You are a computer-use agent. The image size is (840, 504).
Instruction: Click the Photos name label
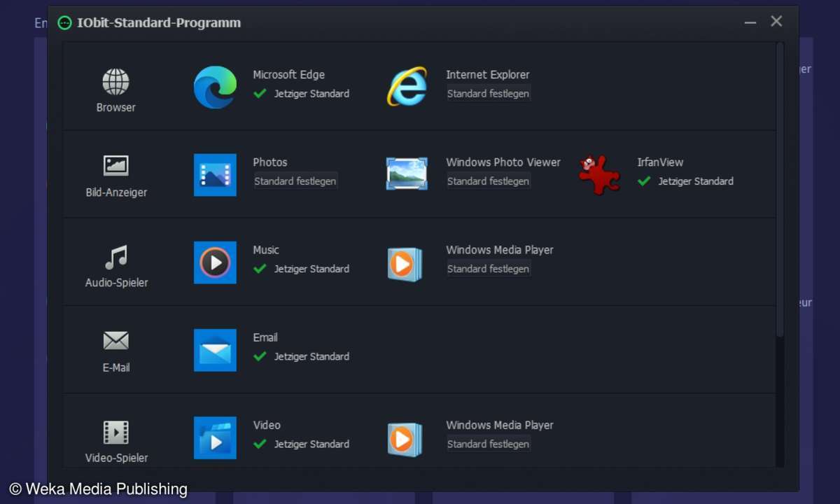coord(270,162)
